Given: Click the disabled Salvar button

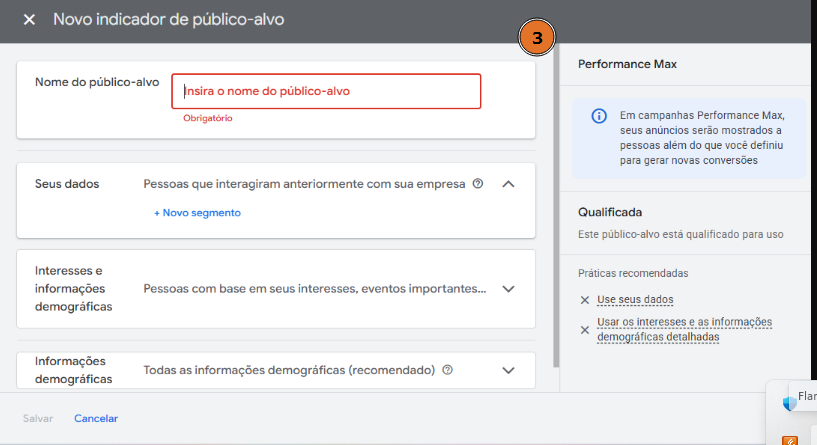Looking at the screenshot, I should [x=38, y=418].
